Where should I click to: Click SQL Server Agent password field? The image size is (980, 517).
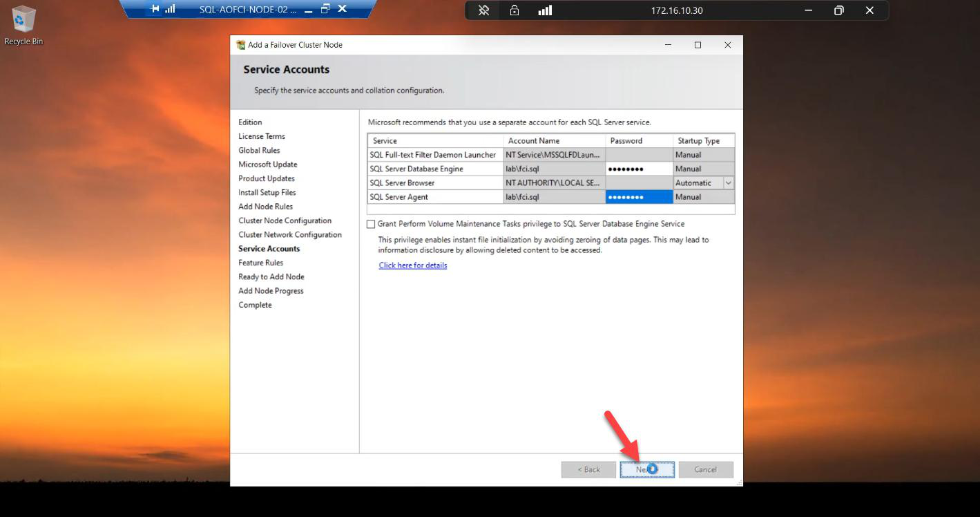tap(639, 197)
